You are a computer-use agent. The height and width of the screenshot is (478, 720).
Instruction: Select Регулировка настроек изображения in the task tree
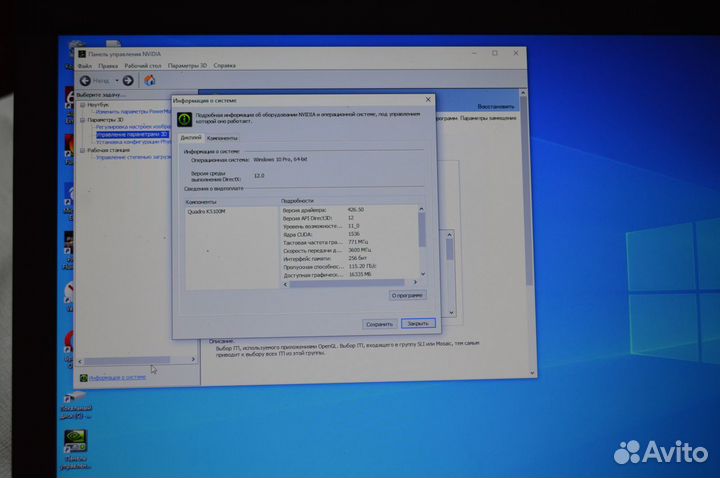coord(133,127)
